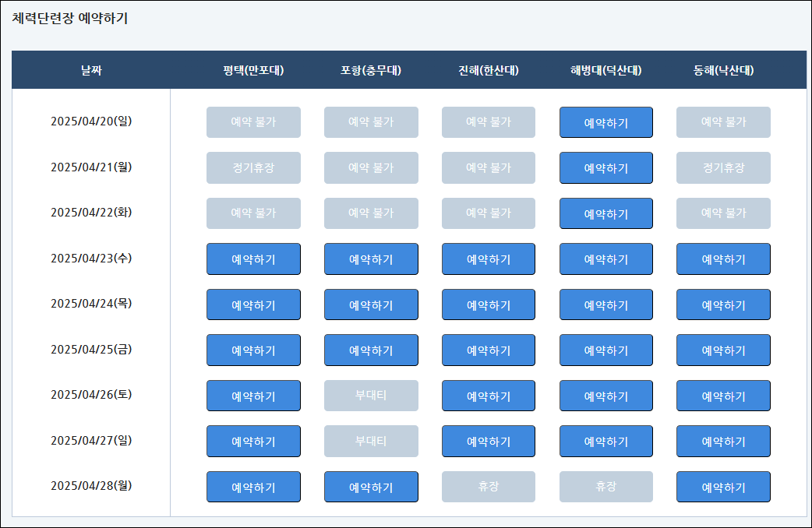Click 예약하기 for 동해(낙산대) on 04/24

[x=723, y=304]
